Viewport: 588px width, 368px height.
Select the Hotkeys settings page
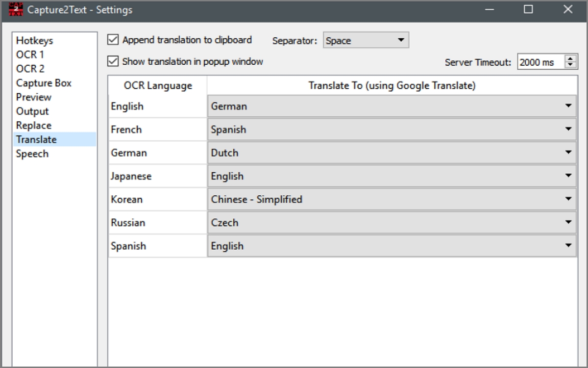[34, 41]
